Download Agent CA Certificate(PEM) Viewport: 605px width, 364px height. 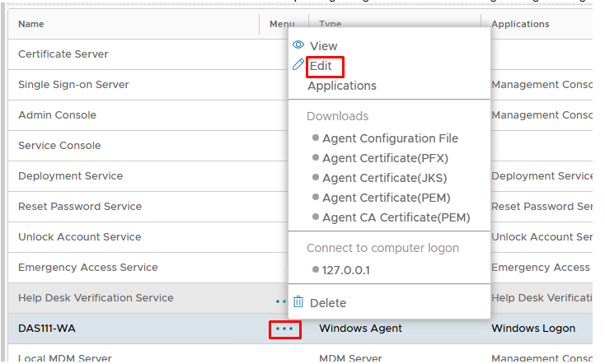[396, 217]
